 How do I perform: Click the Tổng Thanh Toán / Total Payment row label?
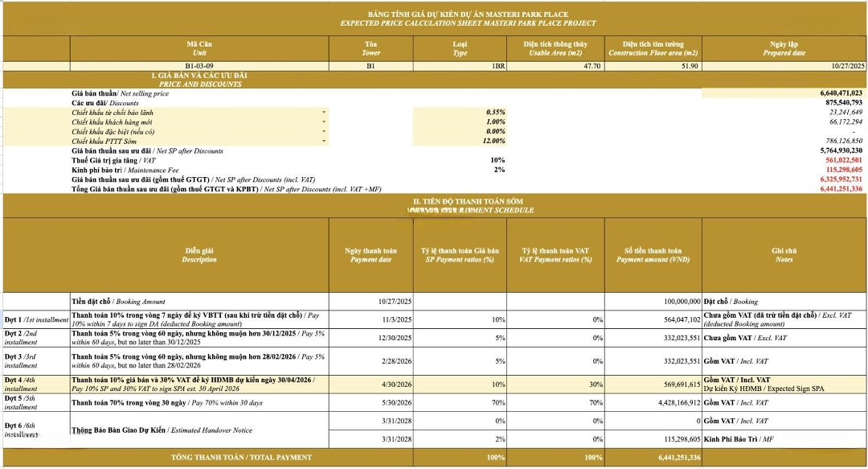(x=241, y=458)
